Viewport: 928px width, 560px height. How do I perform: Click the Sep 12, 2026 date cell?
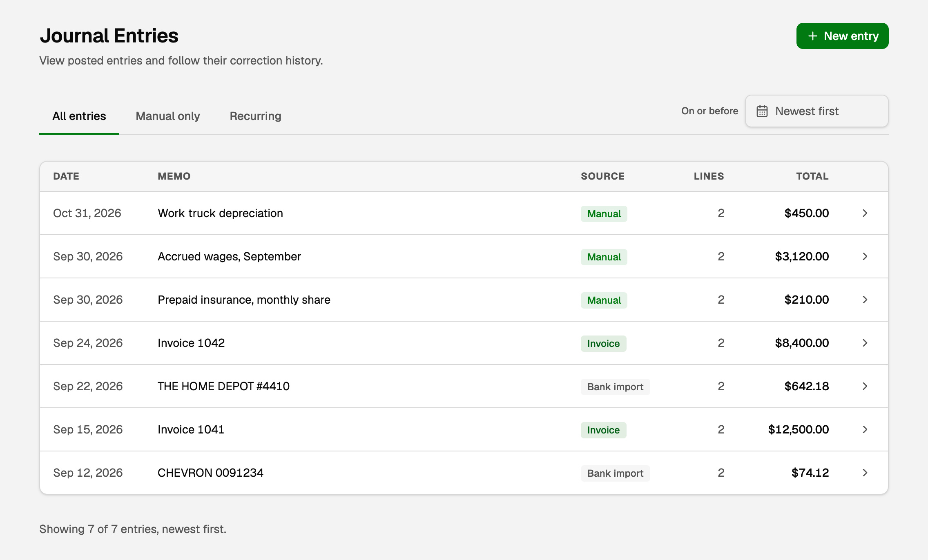(88, 473)
